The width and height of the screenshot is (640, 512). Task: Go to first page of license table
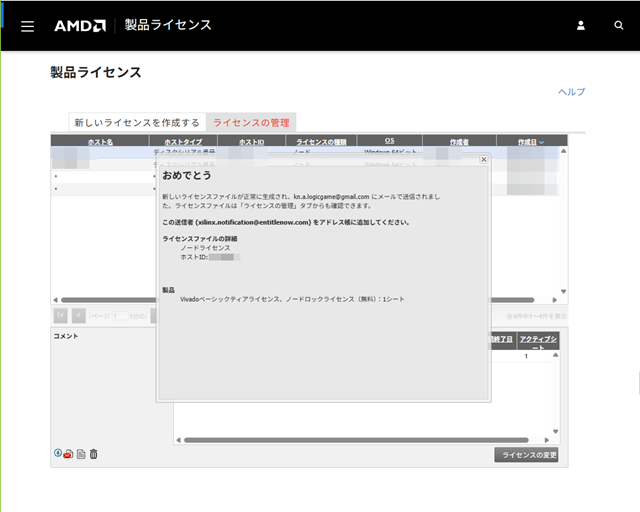pos(60,316)
